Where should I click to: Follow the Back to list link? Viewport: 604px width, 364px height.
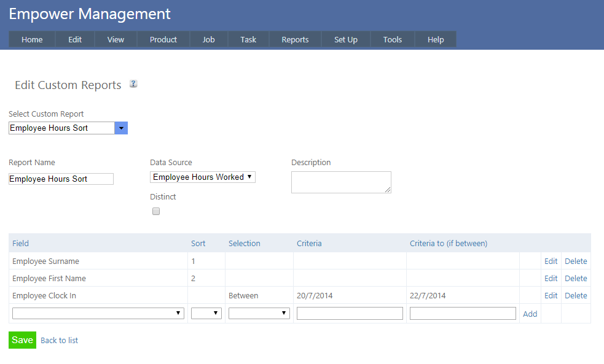point(59,340)
